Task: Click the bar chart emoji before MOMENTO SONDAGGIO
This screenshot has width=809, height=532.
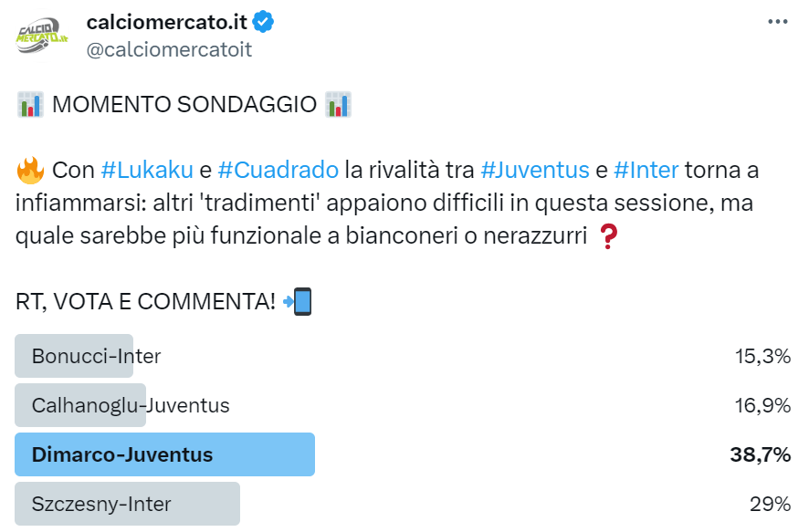Action: pyautogui.click(x=30, y=104)
